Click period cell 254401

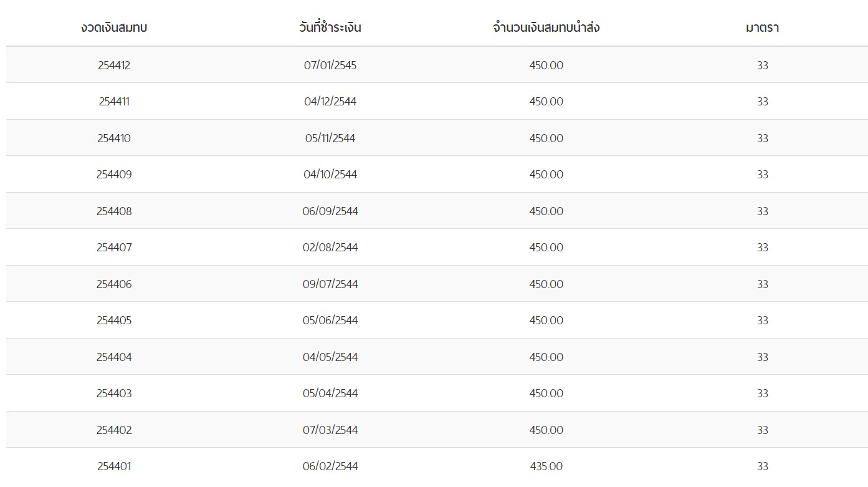pos(114,466)
